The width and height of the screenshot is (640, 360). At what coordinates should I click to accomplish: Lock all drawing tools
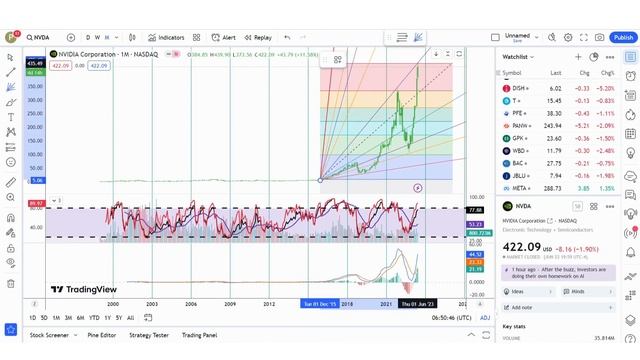(x=11, y=248)
